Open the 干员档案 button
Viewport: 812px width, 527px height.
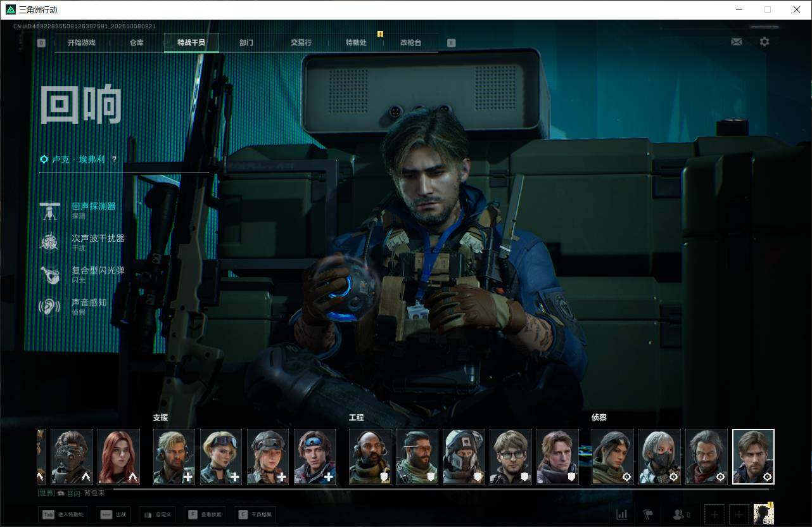pos(257,514)
